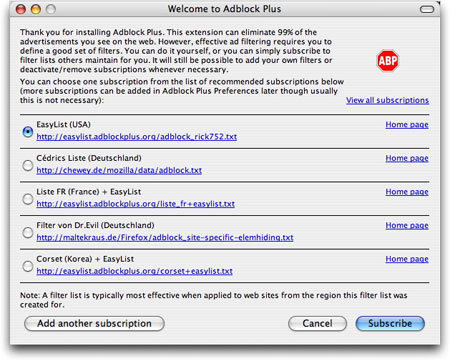
Task: Open the maltekraus.de elemhiding.txt URL link
Action: pos(165,238)
